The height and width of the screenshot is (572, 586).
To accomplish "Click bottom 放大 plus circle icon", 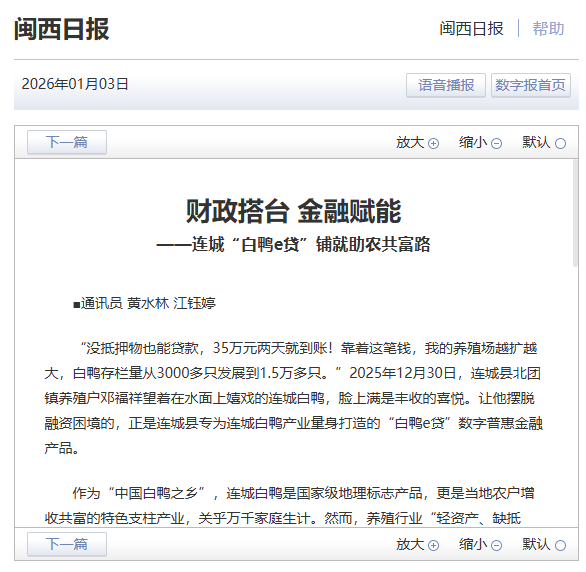I will click(433, 545).
